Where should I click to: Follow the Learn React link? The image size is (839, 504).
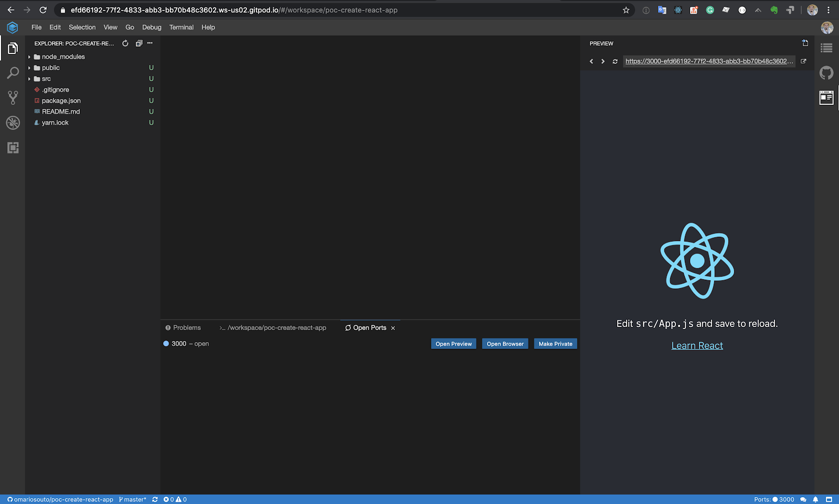pyautogui.click(x=697, y=346)
